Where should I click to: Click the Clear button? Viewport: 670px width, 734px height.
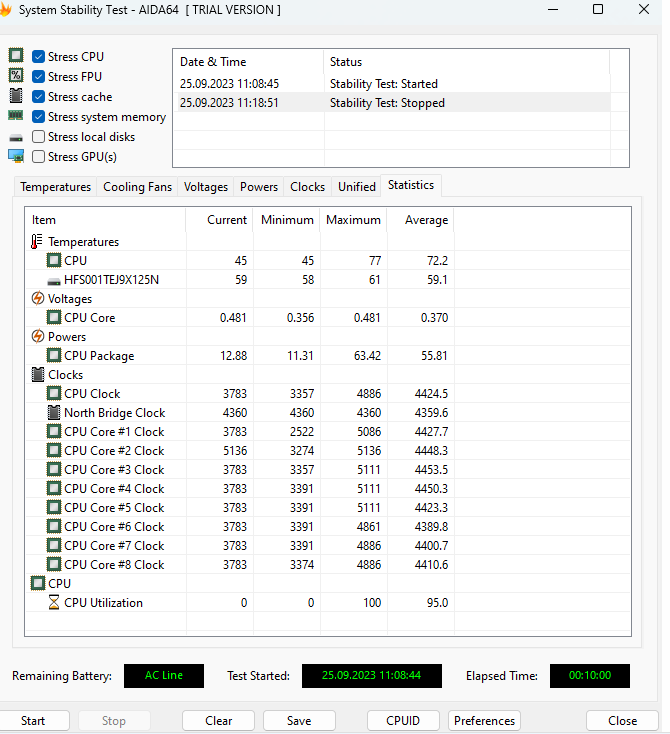pos(218,720)
